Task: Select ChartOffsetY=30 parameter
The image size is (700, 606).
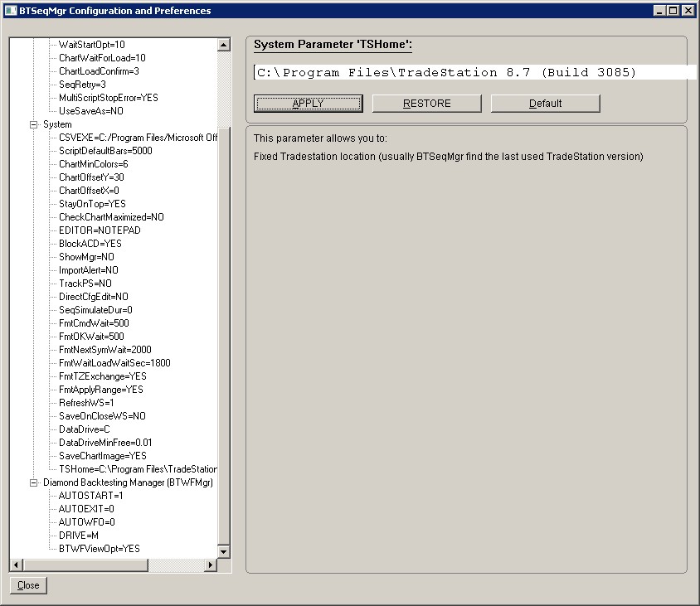Action: [x=91, y=177]
